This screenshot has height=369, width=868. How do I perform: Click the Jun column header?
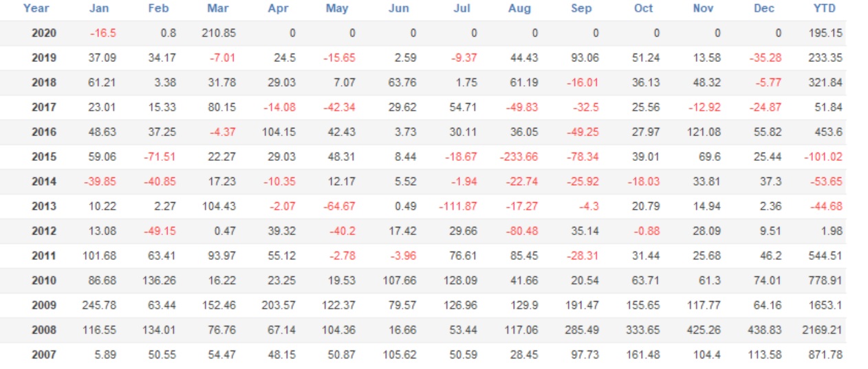(399, 9)
